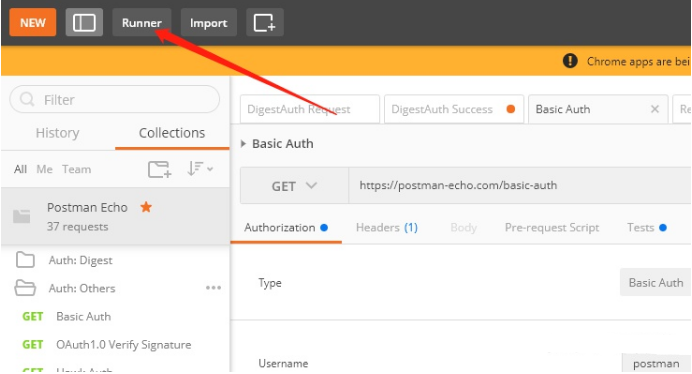Open the sort collections dropdown

pos(200,169)
